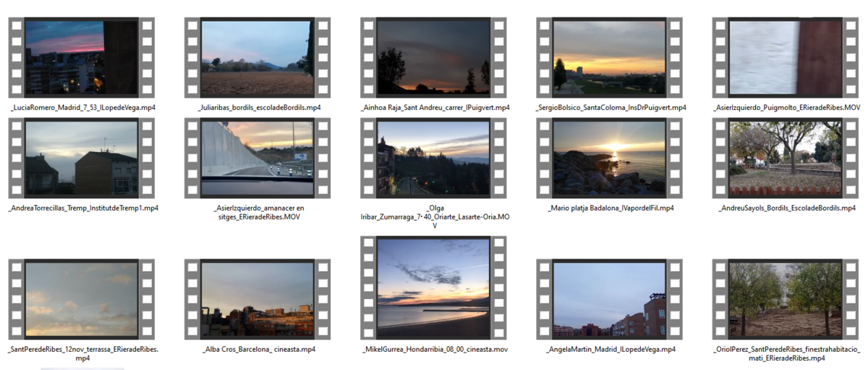Click the filename label _Alba Cros_Barcelona_ cineasta.mp4

[x=259, y=349]
